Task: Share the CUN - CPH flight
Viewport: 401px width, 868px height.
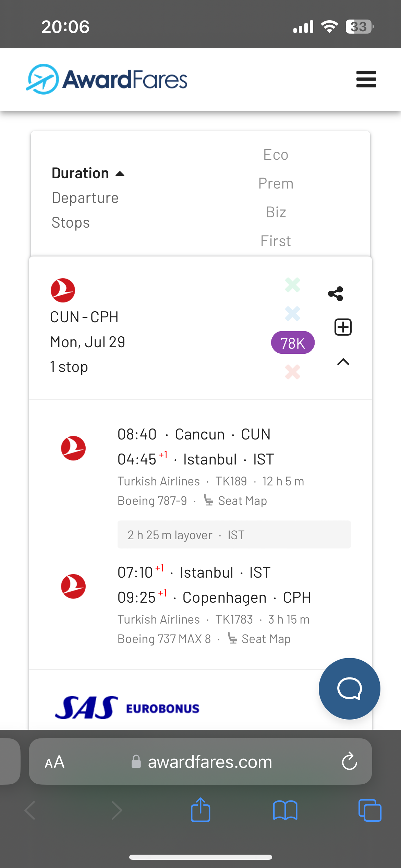Action: click(336, 294)
